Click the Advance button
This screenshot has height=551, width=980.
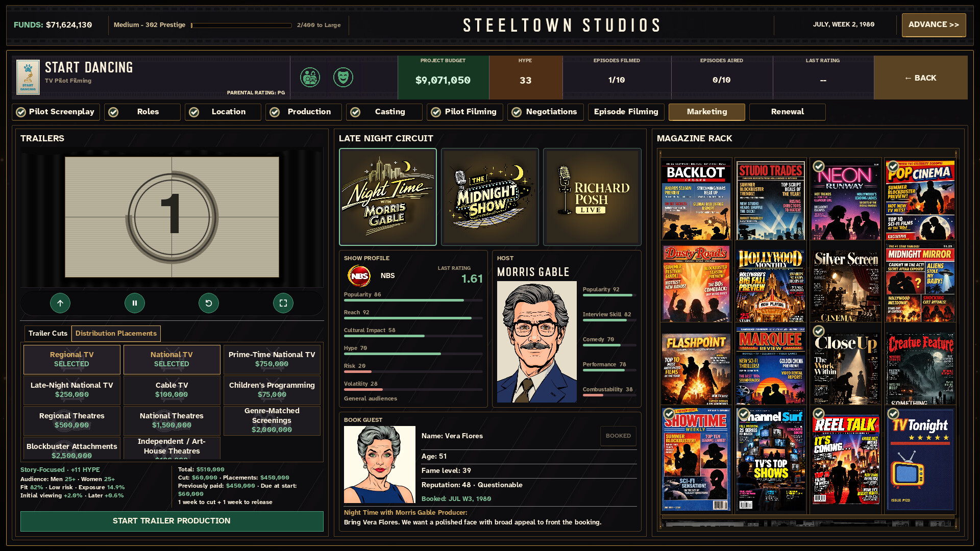click(934, 24)
